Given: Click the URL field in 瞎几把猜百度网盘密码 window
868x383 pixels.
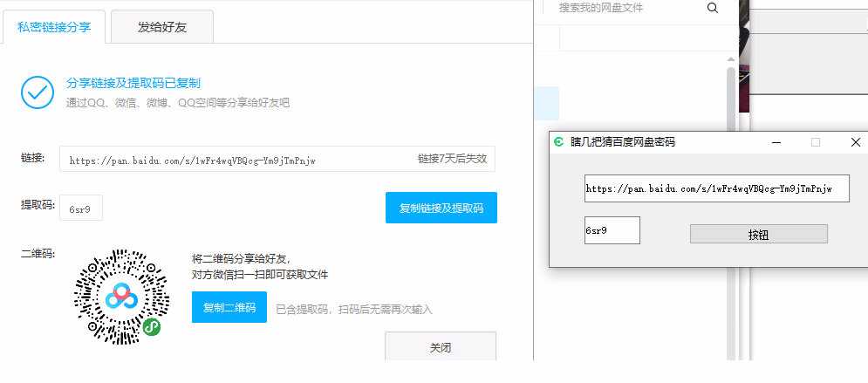Looking at the screenshot, I should tap(717, 188).
